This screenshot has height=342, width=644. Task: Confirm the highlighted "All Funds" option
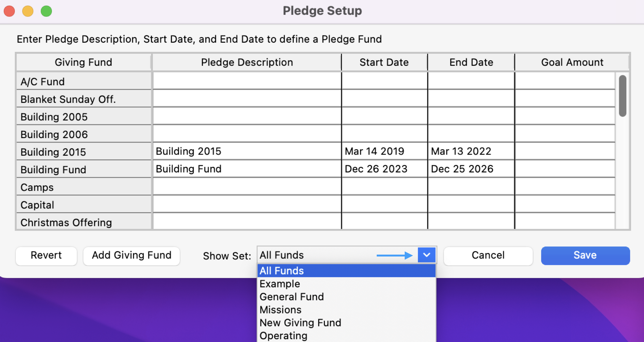pyautogui.click(x=281, y=271)
